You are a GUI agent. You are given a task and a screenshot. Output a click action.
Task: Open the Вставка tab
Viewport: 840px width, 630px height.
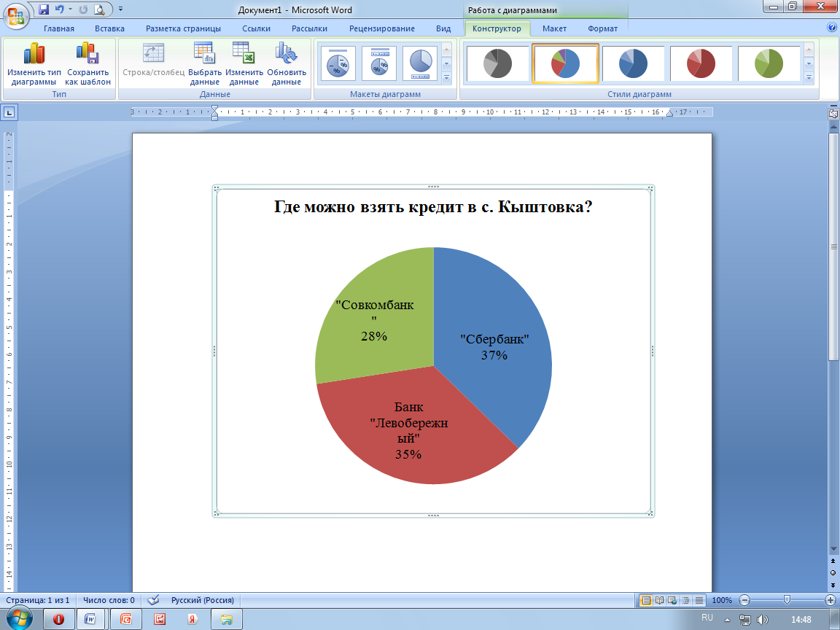[110, 28]
